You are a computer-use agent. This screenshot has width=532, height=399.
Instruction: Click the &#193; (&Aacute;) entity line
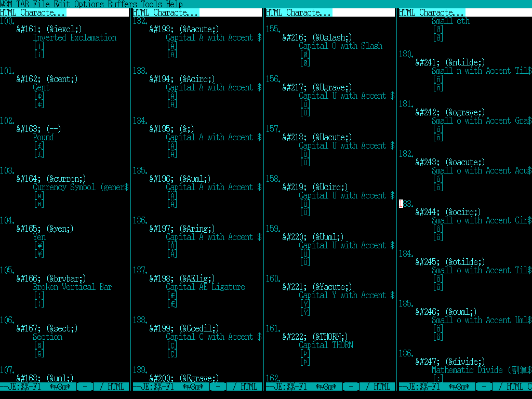(184, 29)
